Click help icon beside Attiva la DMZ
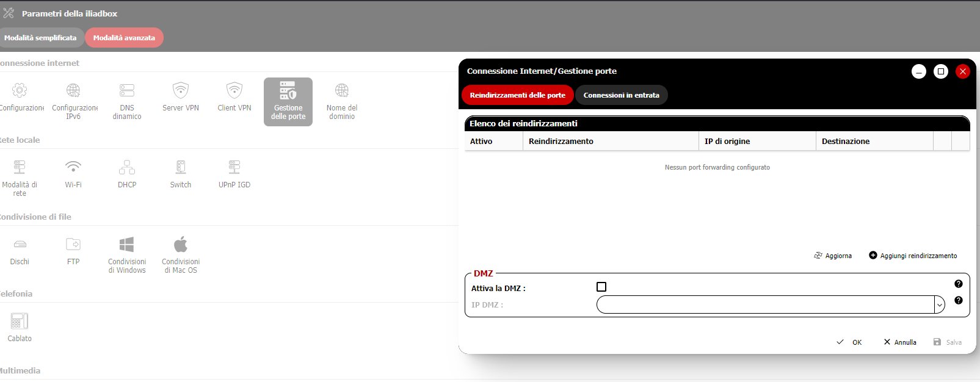The height and width of the screenshot is (382, 980). (x=958, y=284)
